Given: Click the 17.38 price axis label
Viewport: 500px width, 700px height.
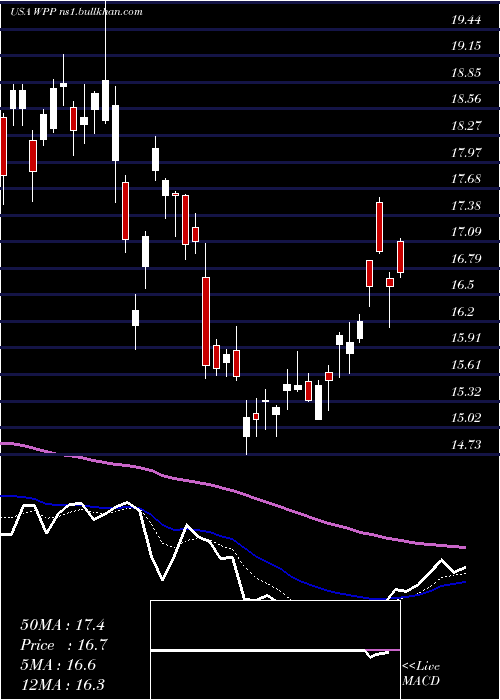Looking at the screenshot, I should pos(467,206).
